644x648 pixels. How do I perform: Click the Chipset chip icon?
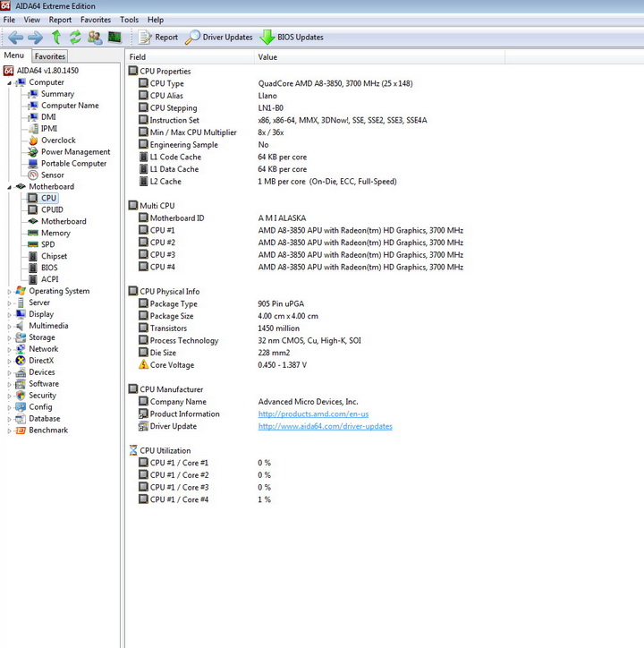33,256
